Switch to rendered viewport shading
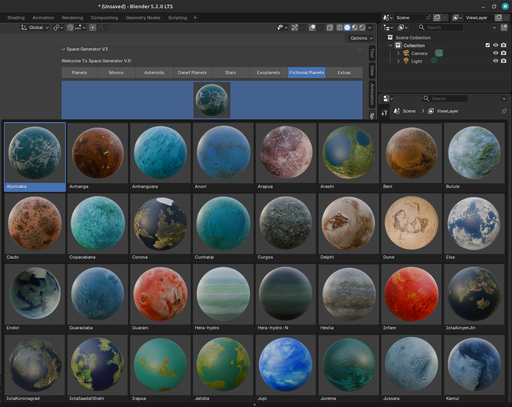Image resolution: width=512 pixels, height=407 pixels. [x=362, y=28]
